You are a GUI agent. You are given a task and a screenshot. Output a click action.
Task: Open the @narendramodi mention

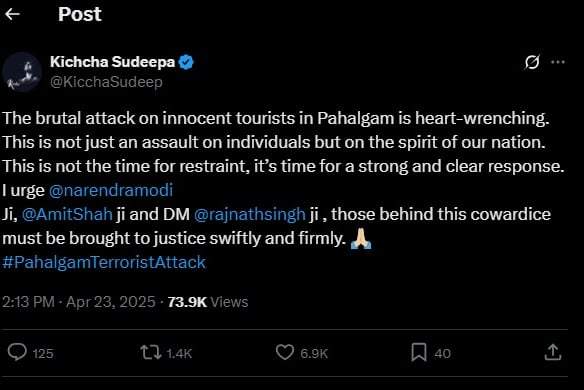(111, 190)
